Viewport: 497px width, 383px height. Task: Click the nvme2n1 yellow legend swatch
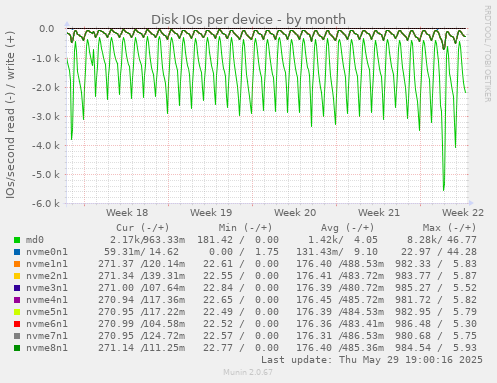(x=17, y=276)
